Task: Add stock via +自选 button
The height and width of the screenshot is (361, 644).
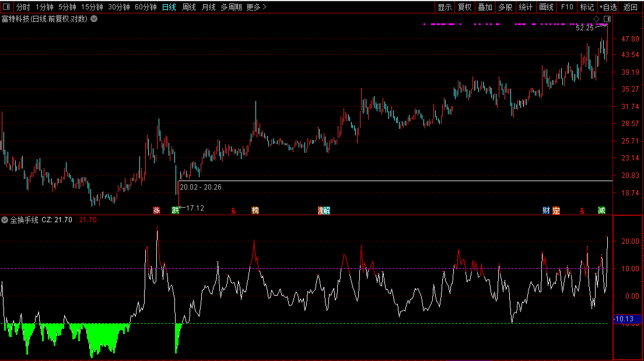Action: [x=608, y=7]
